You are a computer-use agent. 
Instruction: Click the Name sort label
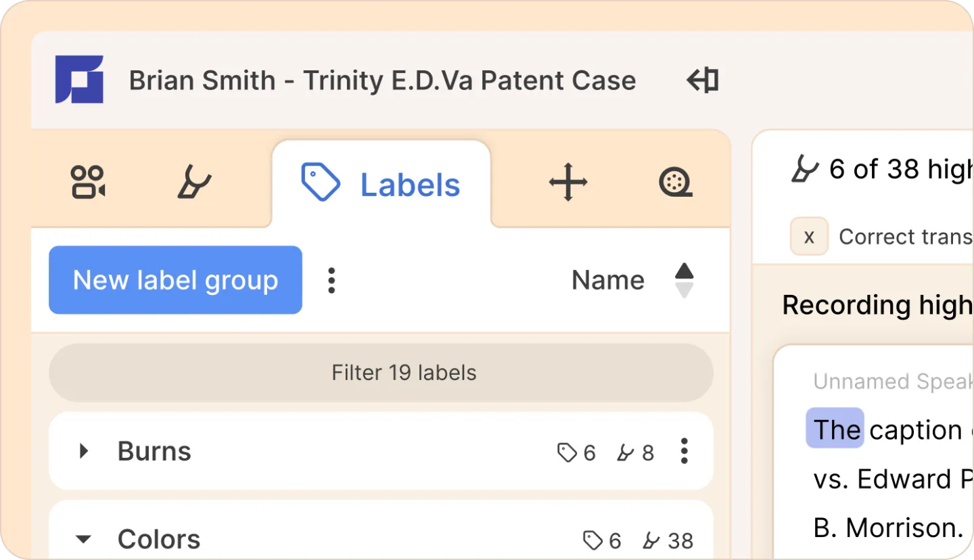click(x=607, y=280)
